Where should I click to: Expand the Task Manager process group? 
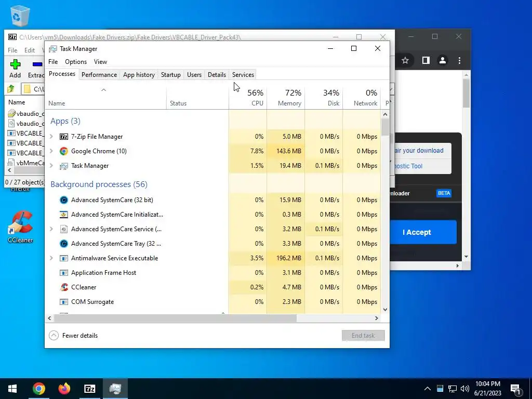point(51,166)
